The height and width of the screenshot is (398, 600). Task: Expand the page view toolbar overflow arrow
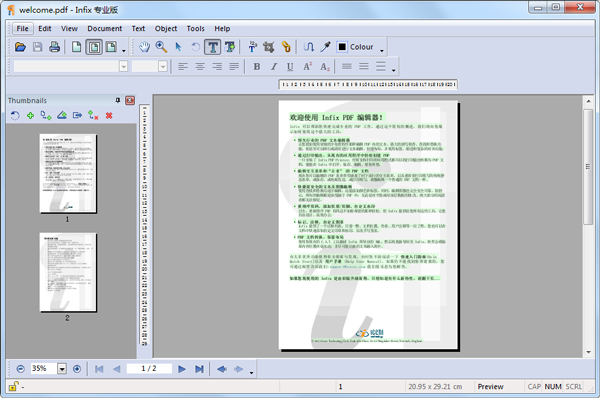124,50
